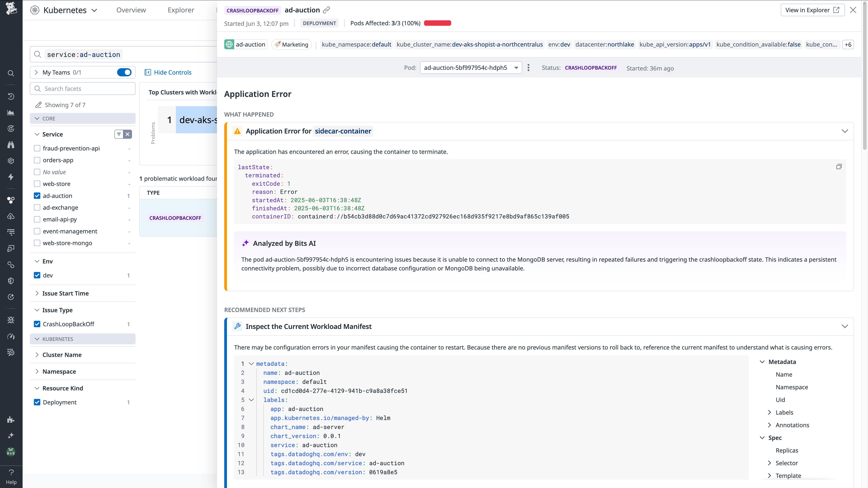Select the Error Tracking bug icon
This screenshot has height=488, width=868.
11,320
